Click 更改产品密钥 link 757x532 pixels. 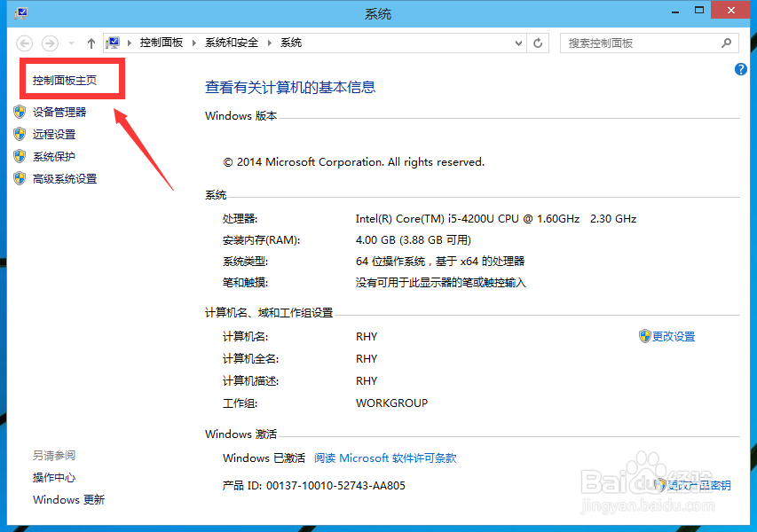click(699, 485)
